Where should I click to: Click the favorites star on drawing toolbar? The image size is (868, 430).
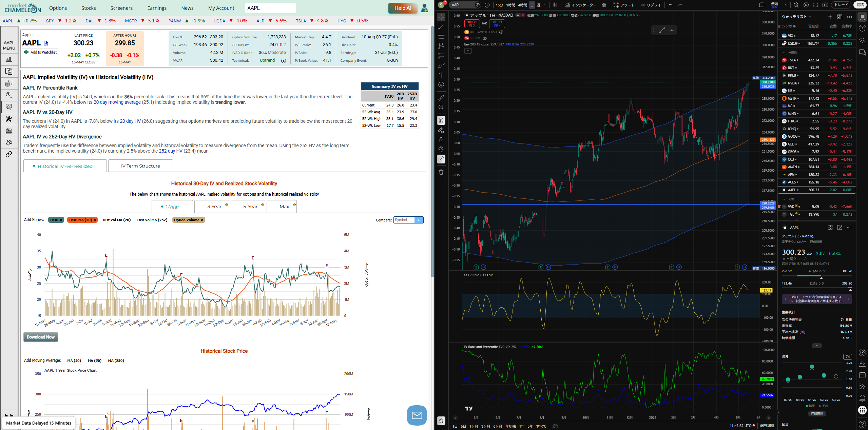tap(441, 421)
